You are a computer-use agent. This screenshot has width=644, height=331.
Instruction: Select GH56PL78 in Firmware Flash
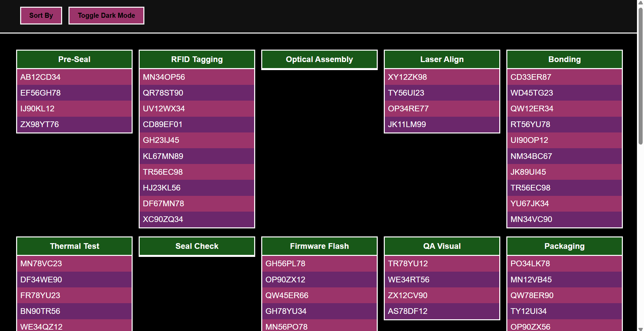pos(319,264)
